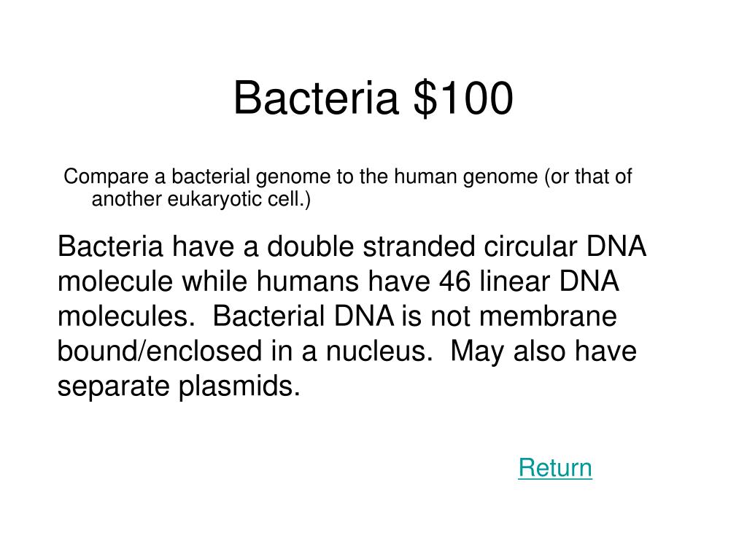Click the number 46 in the answer
Viewport: 747px width, 560px height.
[x=454, y=281]
